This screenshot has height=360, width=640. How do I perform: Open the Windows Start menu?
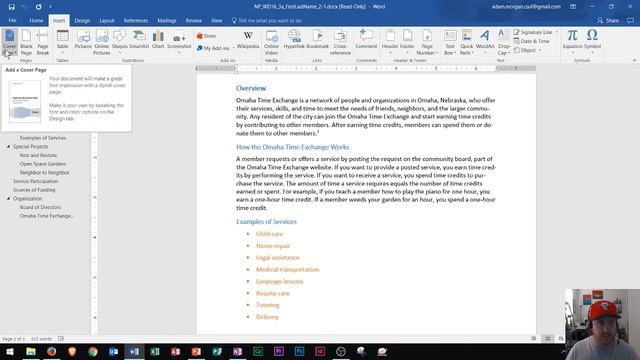(x=10, y=351)
